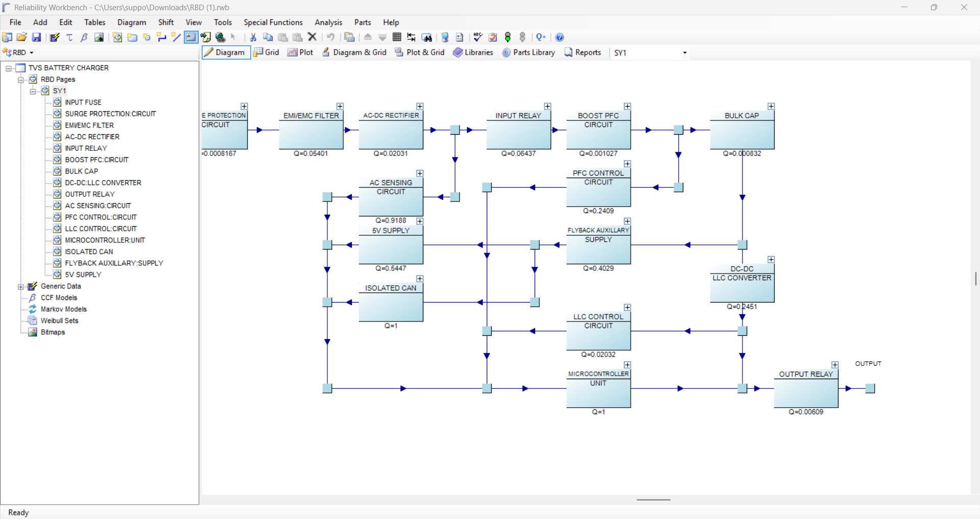
Task: Collapse the SY1 tree node
Action: tap(33, 91)
